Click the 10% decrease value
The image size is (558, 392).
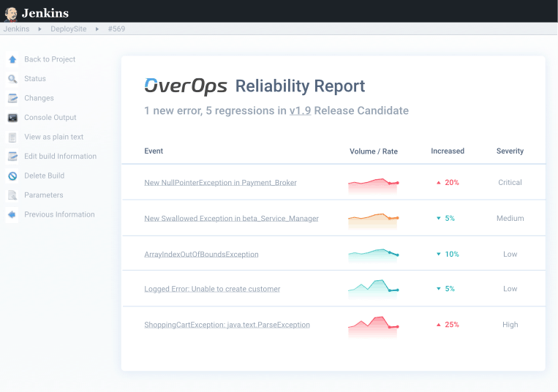click(452, 254)
